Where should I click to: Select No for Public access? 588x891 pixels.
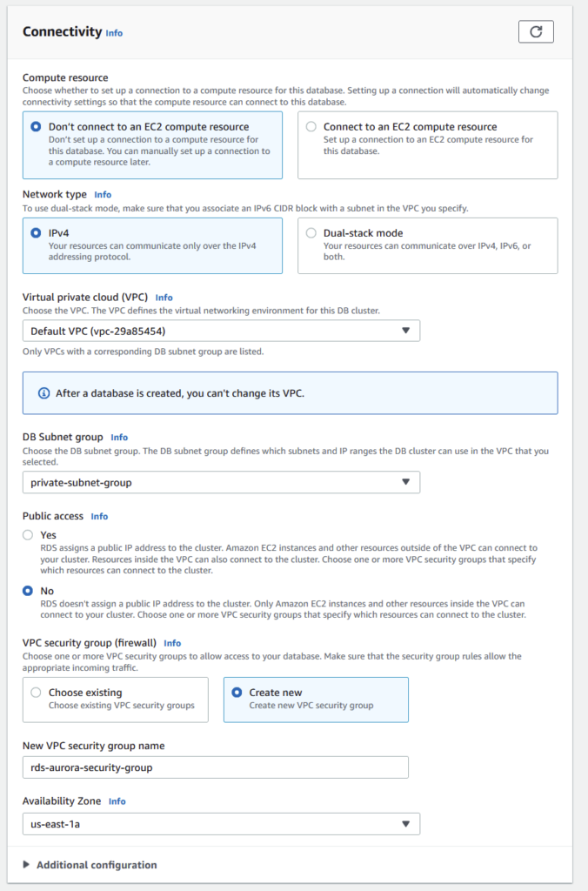[x=29, y=591]
